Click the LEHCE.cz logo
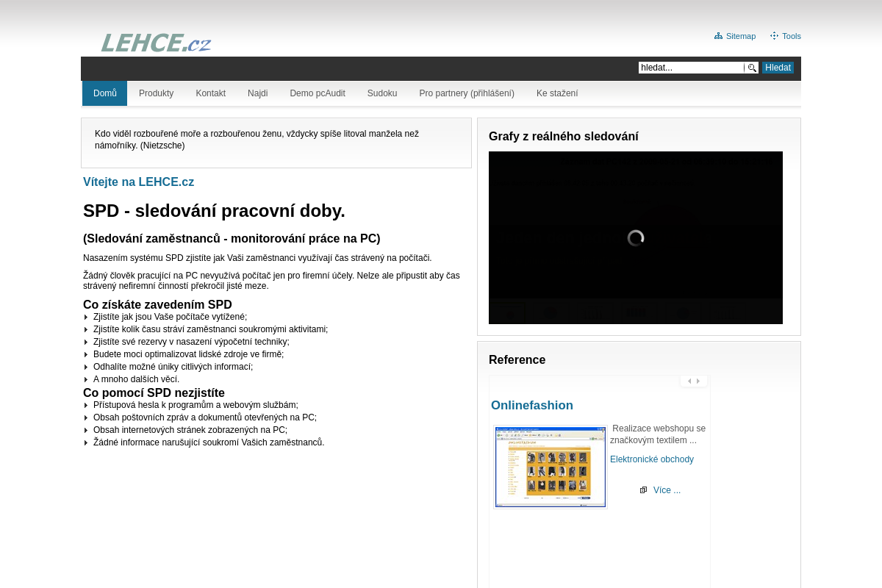 156,43
